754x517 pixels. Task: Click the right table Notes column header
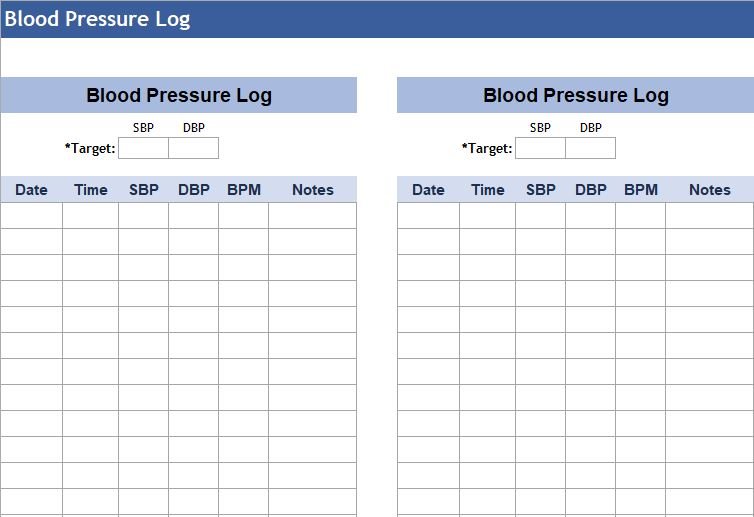tap(710, 189)
